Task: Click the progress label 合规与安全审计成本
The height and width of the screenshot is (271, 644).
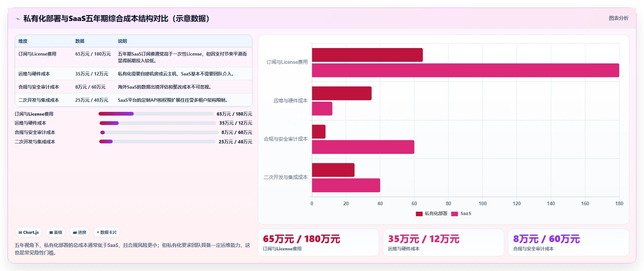Action: (x=35, y=132)
